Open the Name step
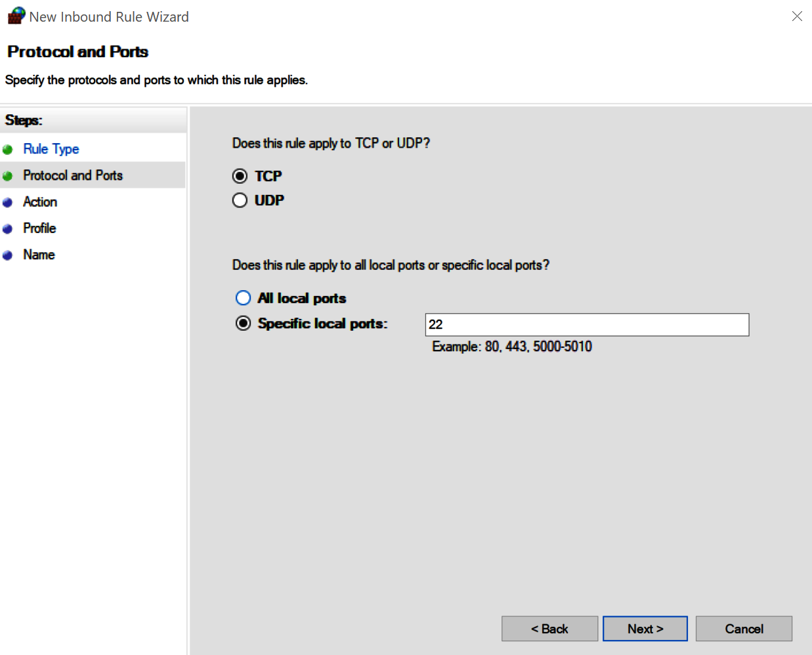The image size is (812, 655). 38,255
